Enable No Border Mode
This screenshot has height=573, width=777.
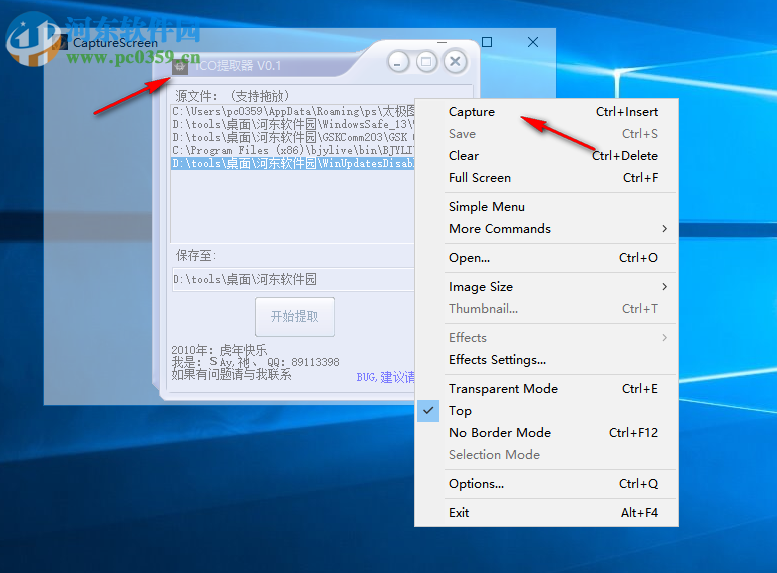coord(547,433)
